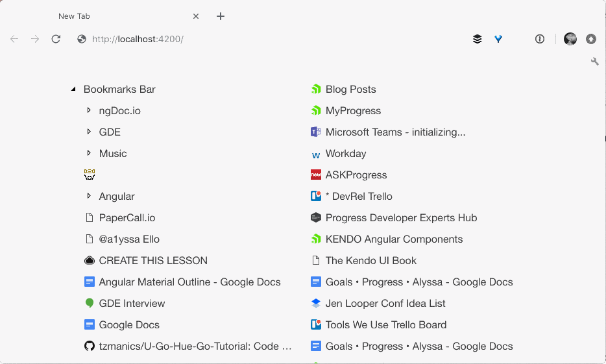Open KENDO Angular Components bookmark
Image resolution: width=606 pixels, height=364 pixels.
pos(394,239)
